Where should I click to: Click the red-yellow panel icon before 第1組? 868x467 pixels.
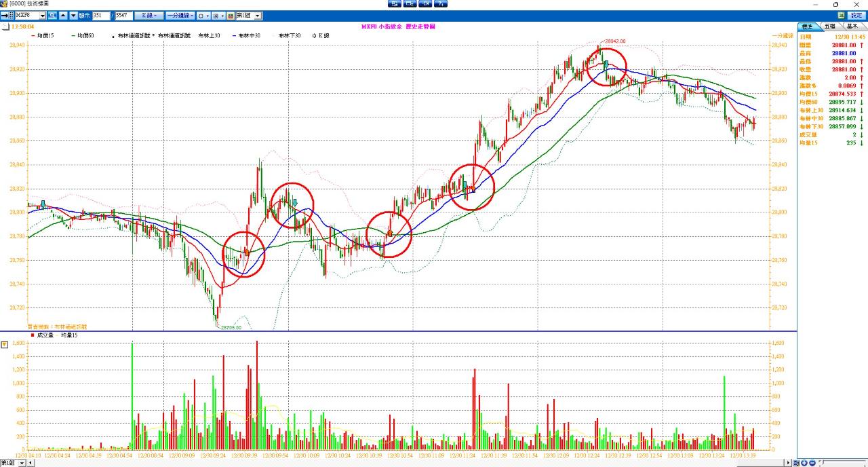pyautogui.click(x=231, y=15)
